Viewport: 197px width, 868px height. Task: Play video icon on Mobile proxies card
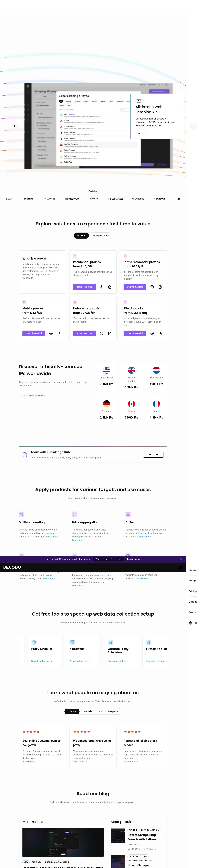(x=51, y=334)
